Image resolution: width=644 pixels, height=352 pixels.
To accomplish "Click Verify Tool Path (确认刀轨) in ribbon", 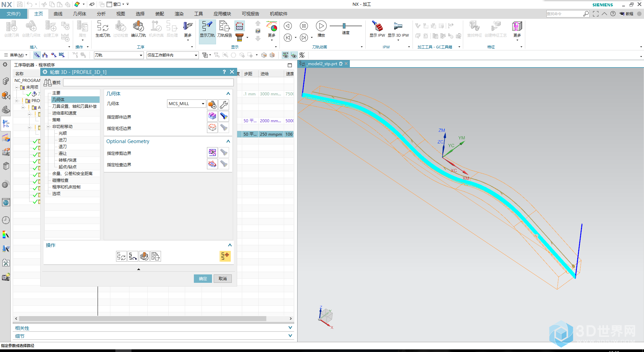I will pyautogui.click(x=138, y=29).
